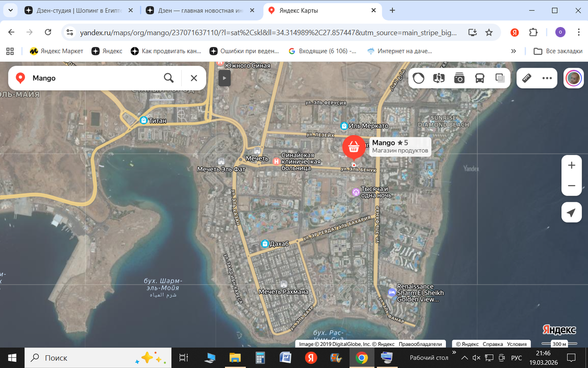This screenshot has height=368, width=588.
Task: Open Chrome three-dot menu
Action: click(x=578, y=32)
